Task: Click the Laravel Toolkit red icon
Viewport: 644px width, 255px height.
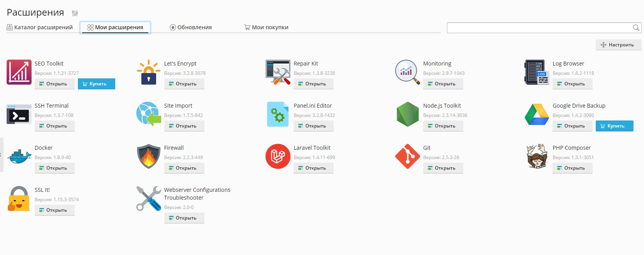Action: tap(278, 156)
